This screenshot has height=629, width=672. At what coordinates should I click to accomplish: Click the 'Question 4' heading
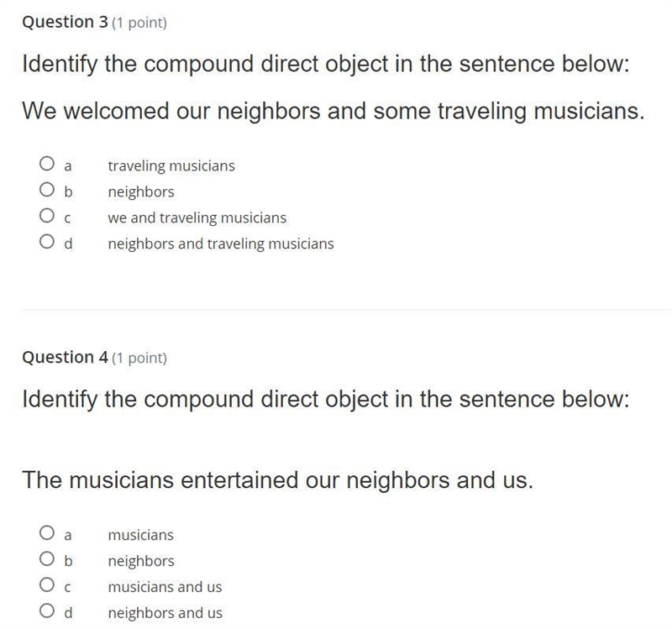pos(66,357)
